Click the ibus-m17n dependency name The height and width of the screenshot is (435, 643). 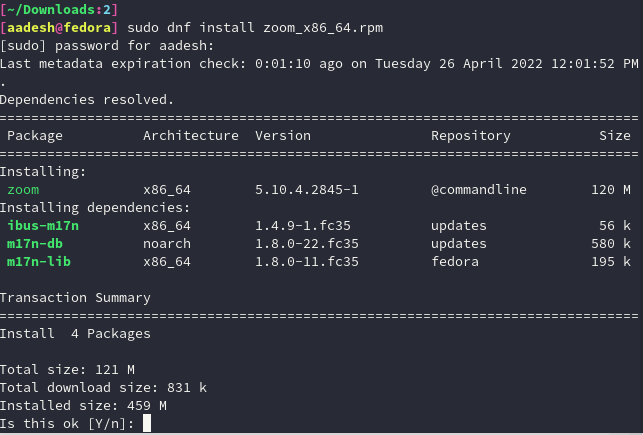42,226
